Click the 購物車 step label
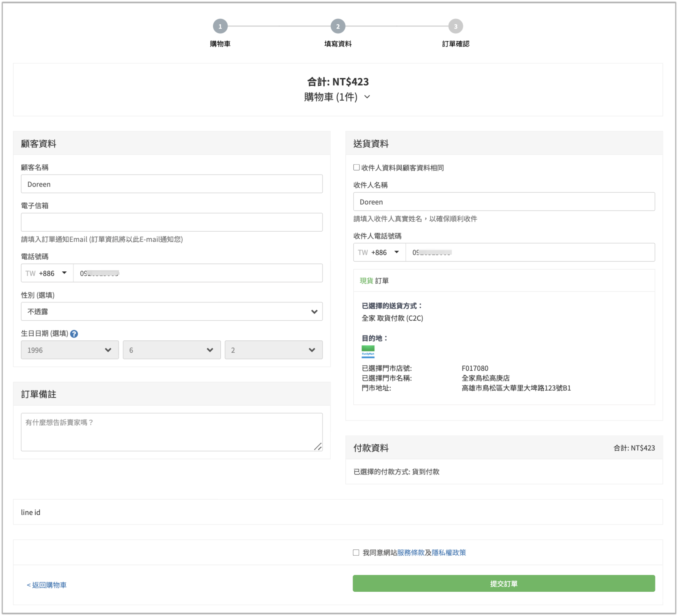 pos(220,44)
